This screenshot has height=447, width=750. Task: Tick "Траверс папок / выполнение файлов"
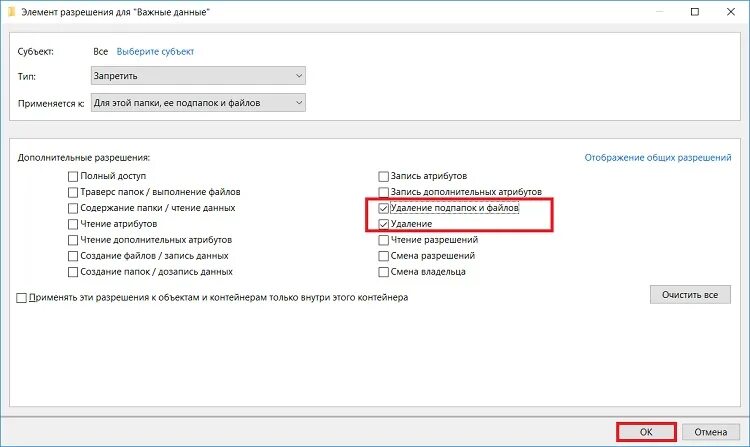tap(73, 192)
